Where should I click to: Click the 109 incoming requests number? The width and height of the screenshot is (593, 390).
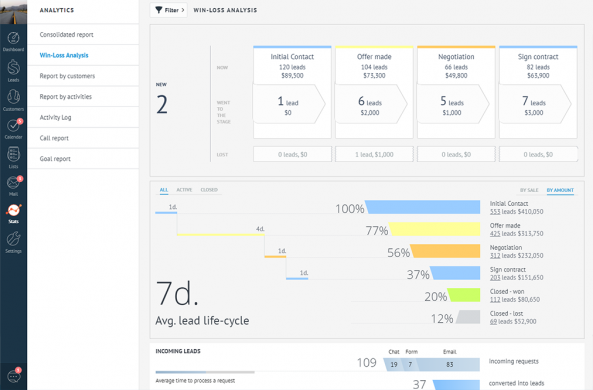[367, 363]
